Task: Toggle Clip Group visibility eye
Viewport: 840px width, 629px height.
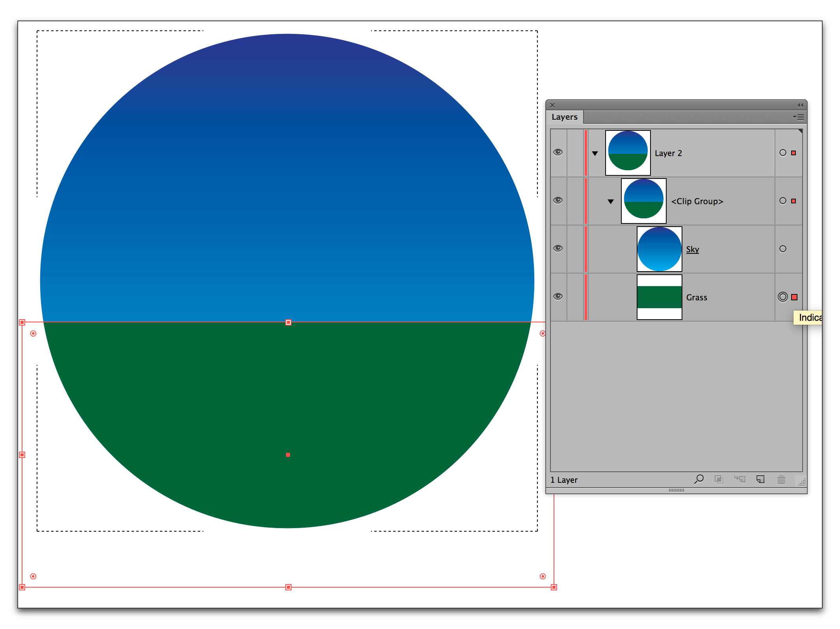Action: coord(558,200)
